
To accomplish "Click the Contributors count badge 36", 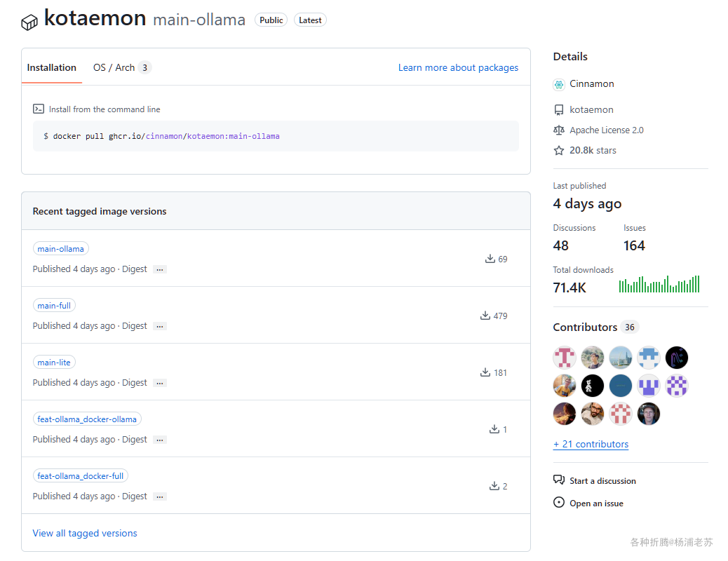I will (x=630, y=327).
